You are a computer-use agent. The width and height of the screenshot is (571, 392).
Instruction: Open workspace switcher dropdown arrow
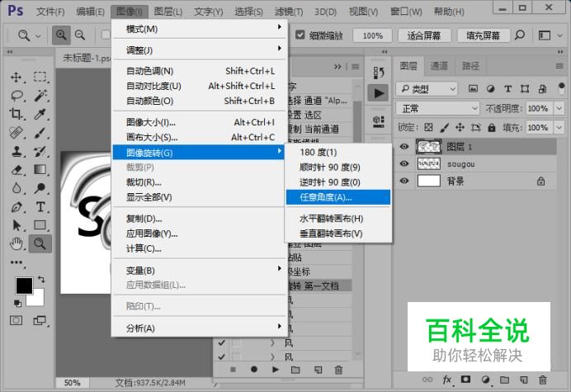(x=559, y=35)
